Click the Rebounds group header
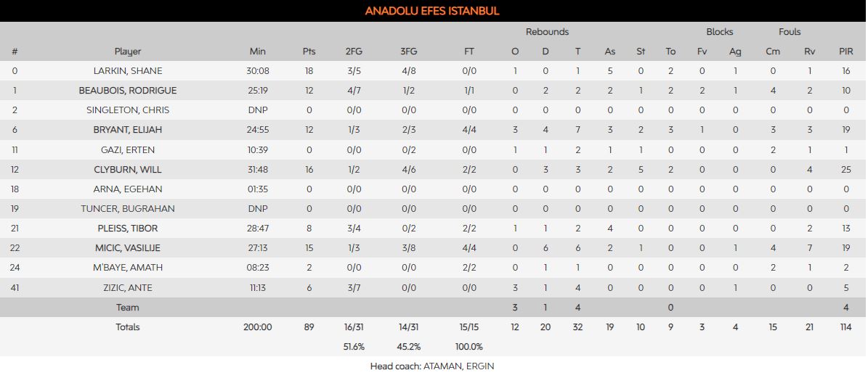The height and width of the screenshot is (378, 868). coord(547,32)
